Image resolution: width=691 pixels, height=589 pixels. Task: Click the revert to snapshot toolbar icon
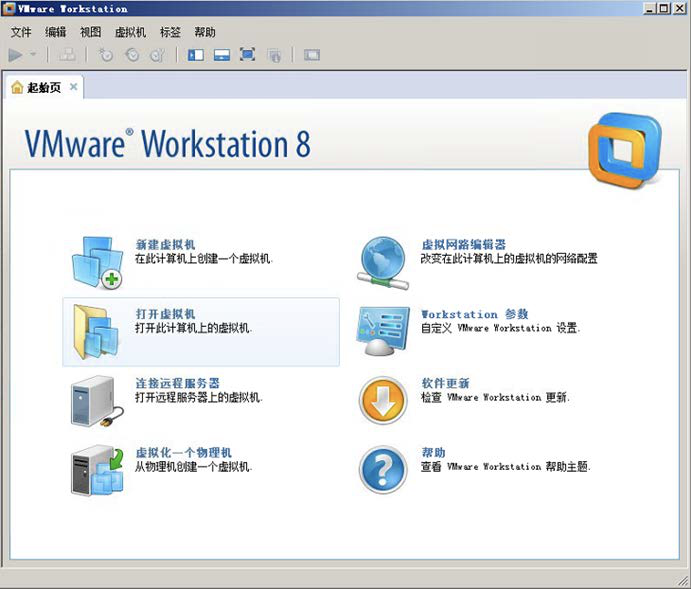click(132, 55)
